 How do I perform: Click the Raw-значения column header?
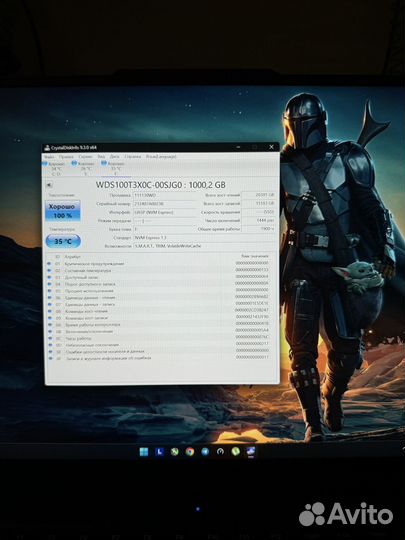click(255, 257)
